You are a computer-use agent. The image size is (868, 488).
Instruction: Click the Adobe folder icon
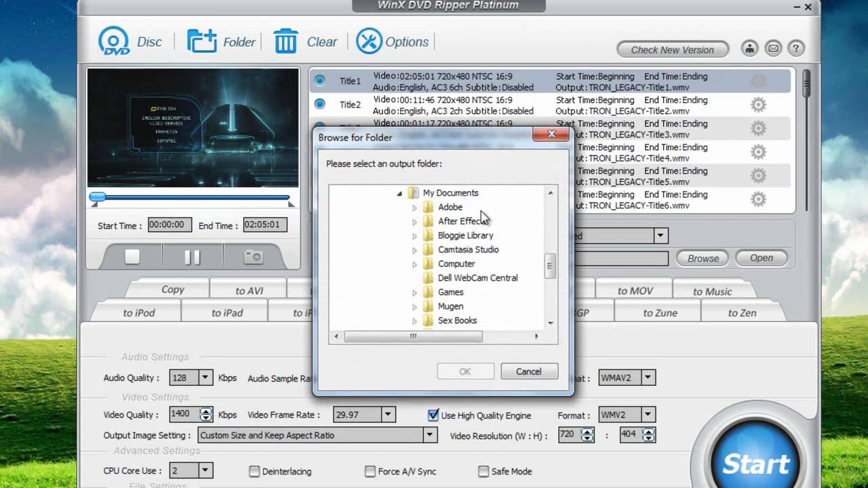coord(428,207)
